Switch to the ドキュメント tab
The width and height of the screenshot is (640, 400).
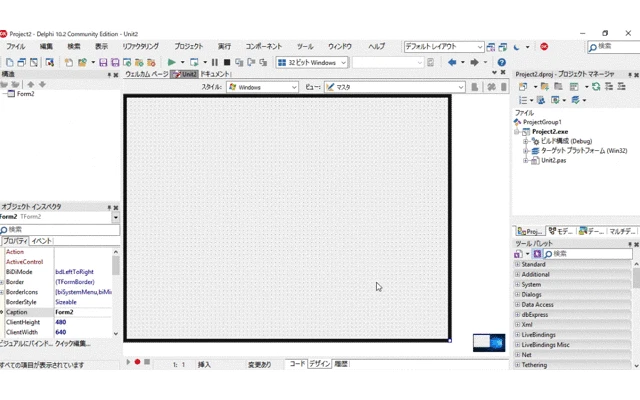coord(215,74)
